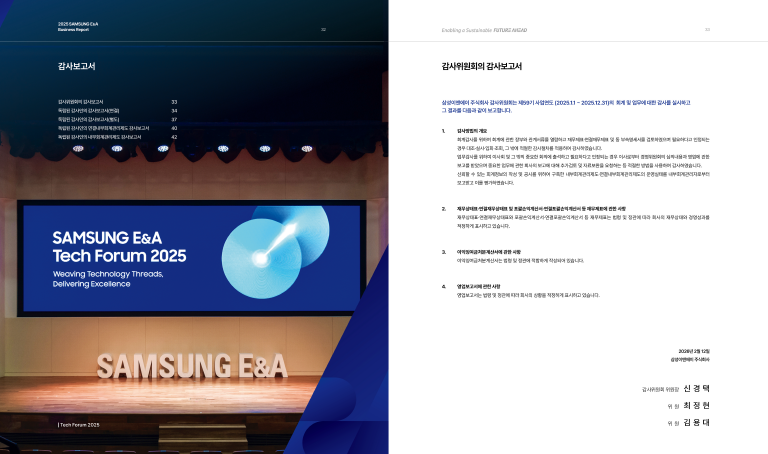Click page number 33 in right page header
768x454 pixels.
pos(707,29)
